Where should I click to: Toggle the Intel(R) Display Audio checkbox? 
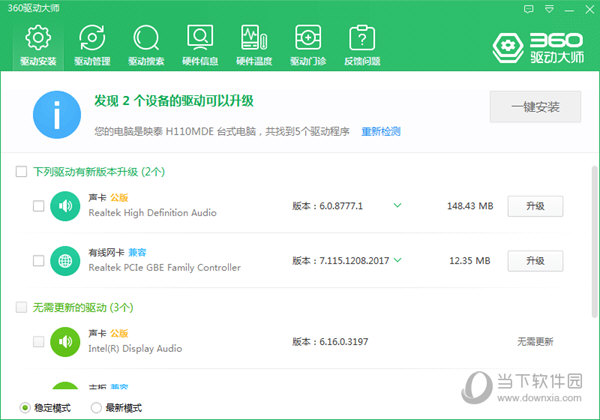(38, 342)
